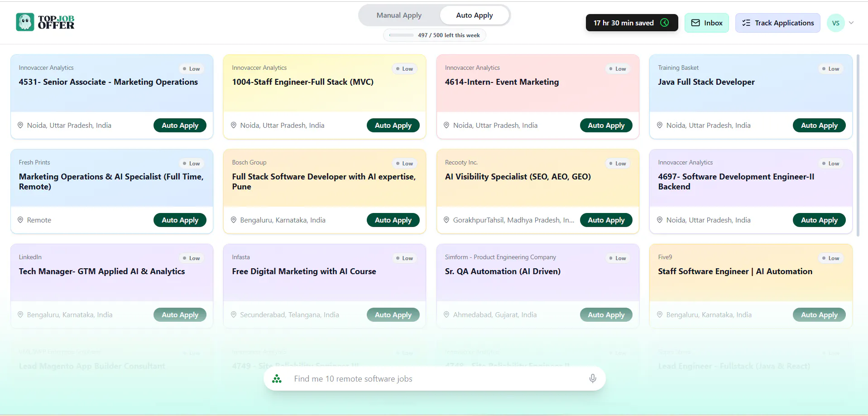
Task: Click the Low badge on LinkedIn Tech Manager card
Action: click(x=191, y=258)
